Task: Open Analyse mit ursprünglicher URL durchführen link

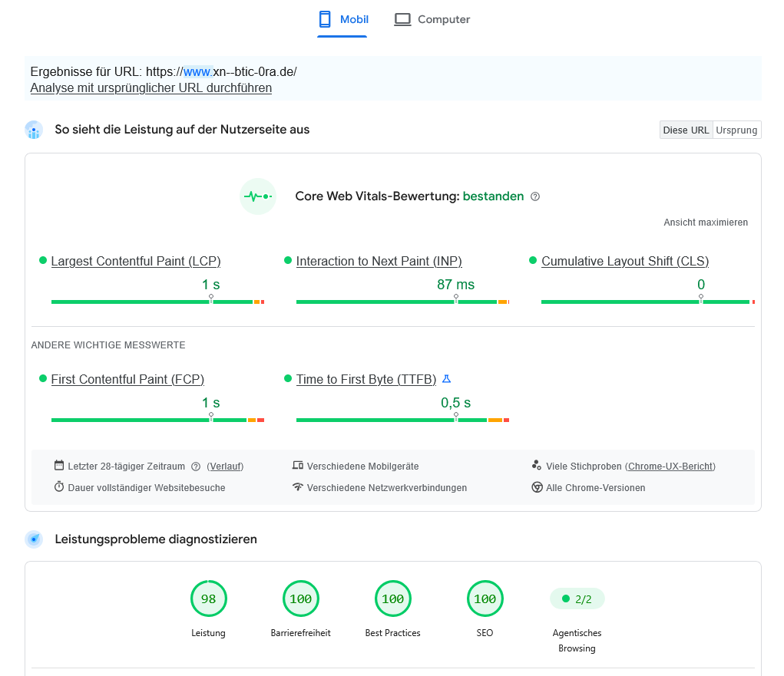Action: [x=151, y=88]
